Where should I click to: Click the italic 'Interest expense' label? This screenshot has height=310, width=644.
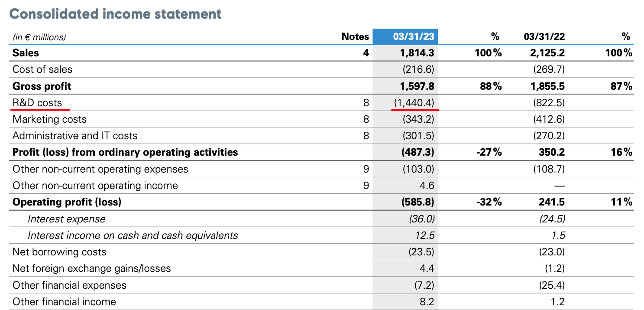[x=66, y=219]
